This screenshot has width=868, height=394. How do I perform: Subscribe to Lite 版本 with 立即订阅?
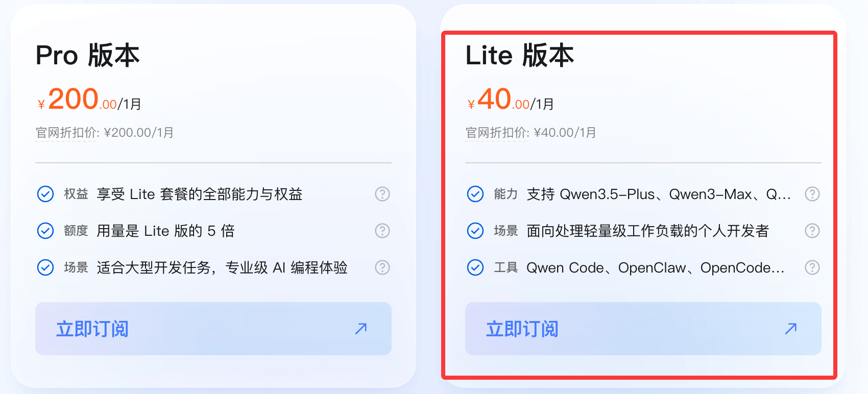(x=643, y=329)
